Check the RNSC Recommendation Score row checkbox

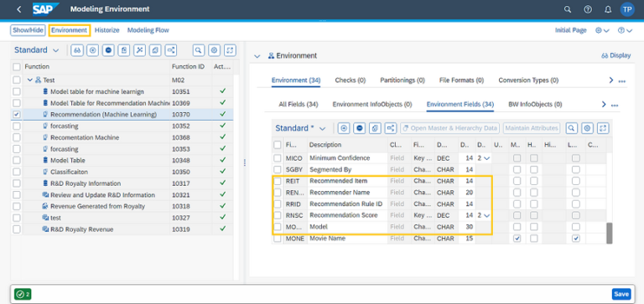coord(278,215)
